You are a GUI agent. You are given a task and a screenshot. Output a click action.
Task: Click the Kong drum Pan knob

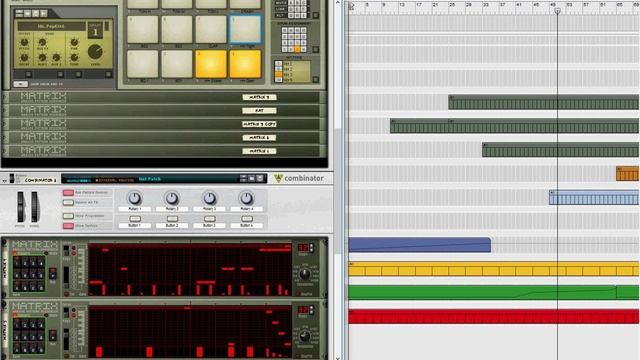pyautogui.click(x=74, y=42)
